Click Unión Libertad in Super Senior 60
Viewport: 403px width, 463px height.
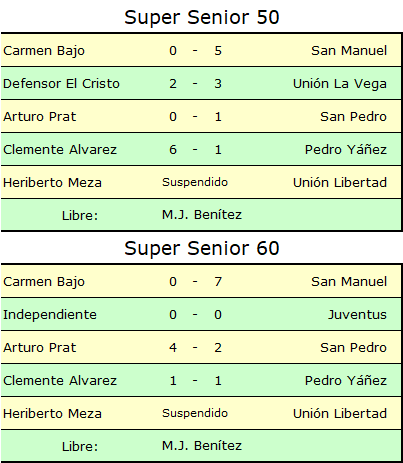[340, 413]
